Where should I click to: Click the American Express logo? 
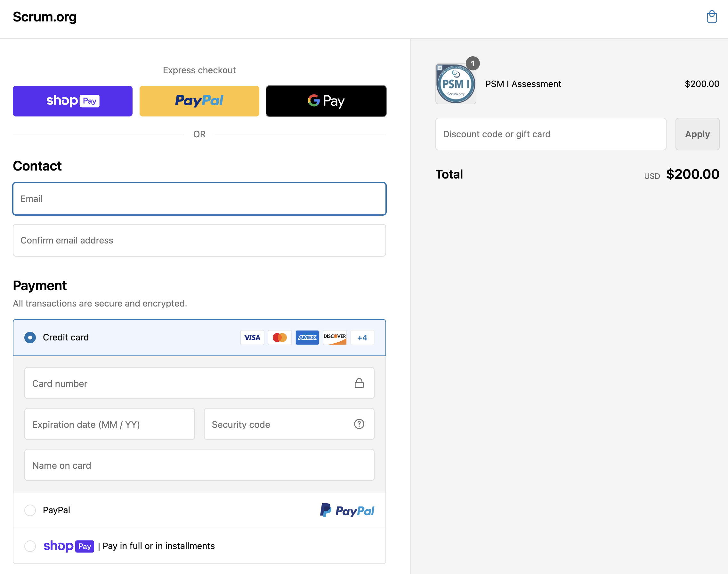click(307, 338)
